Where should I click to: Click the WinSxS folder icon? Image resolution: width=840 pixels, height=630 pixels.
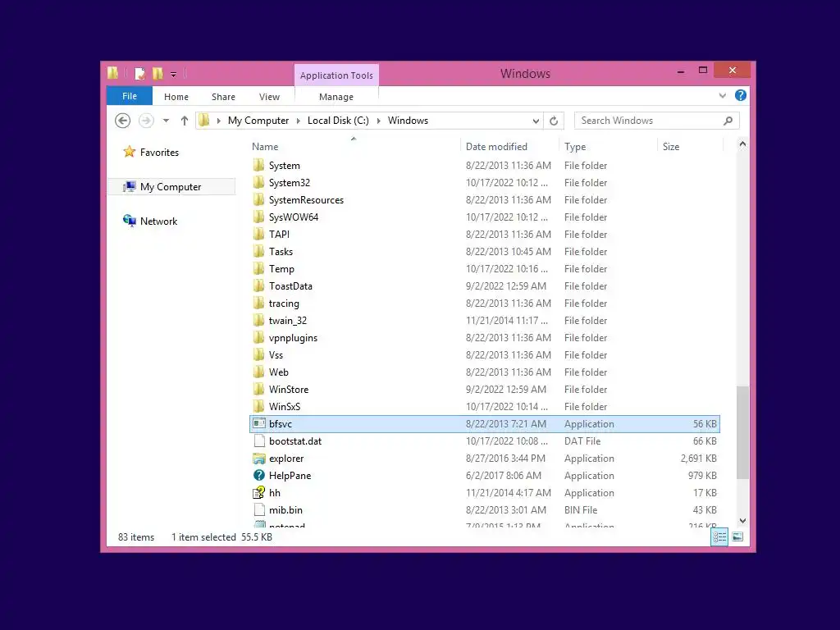(x=259, y=406)
